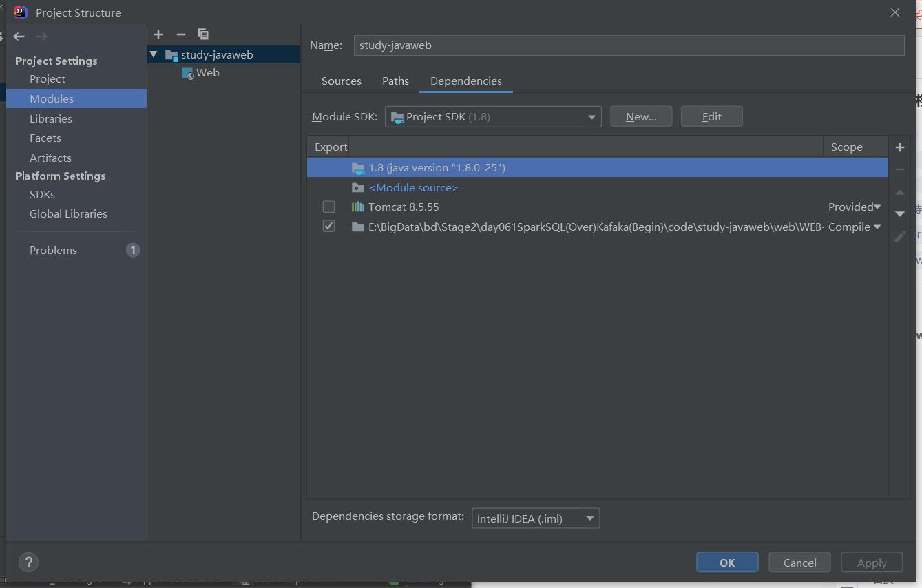This screenshot has width=922, height=588.
Task: Collapse the study-javaweb module tree node
Action: (x=154, y=54)
